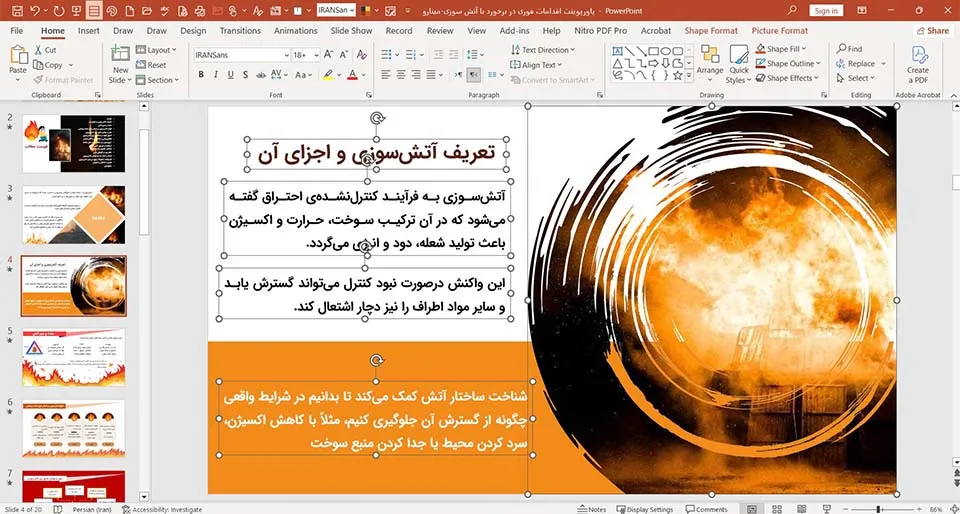Viewport: 960px width, 514px height.
Task: Toggle left-to-right text direction button
Action: [459, 75]
